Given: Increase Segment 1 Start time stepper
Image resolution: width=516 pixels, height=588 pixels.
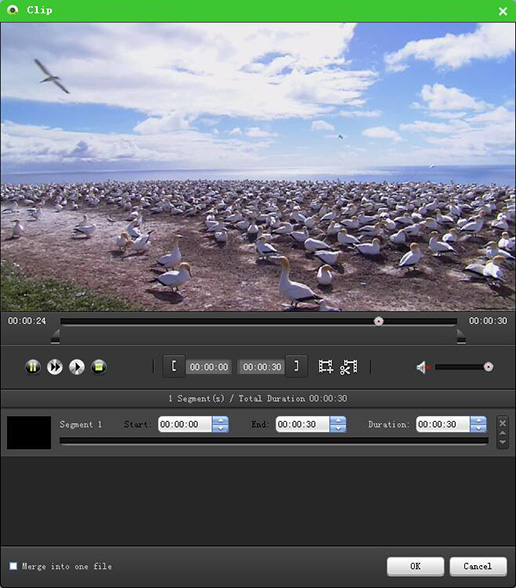Looking at the screenshot, I should [220, 420].
